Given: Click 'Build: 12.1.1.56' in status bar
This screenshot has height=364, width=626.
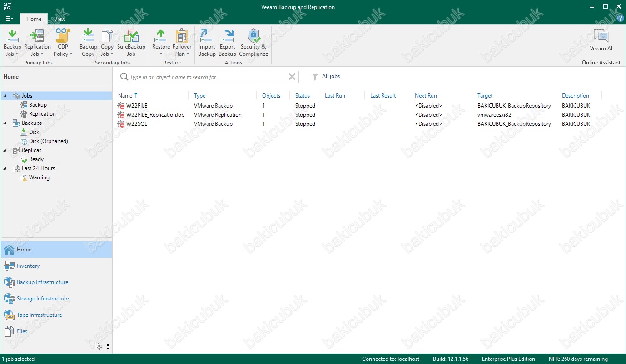Looking at the screenshot, I should tap(452, 359).
